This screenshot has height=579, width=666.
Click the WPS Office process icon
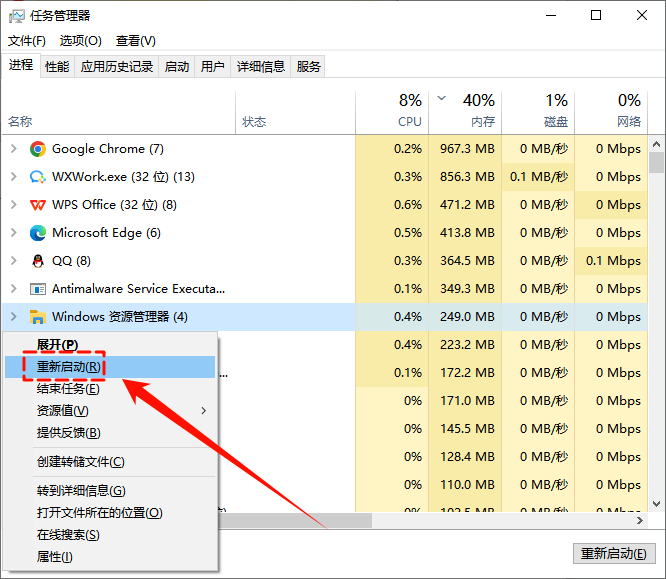point(38,205)
